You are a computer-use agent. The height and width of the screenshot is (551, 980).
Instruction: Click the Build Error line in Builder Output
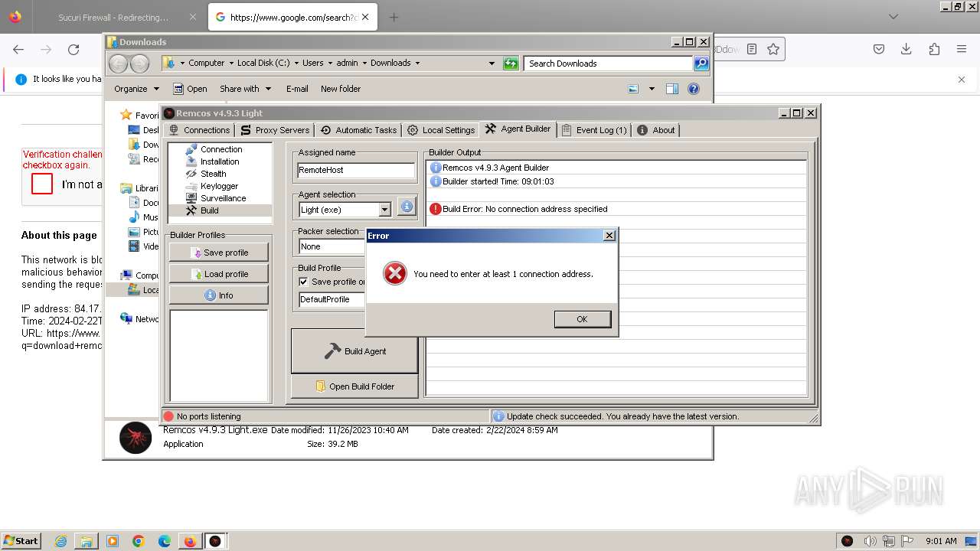pos(524,209)
